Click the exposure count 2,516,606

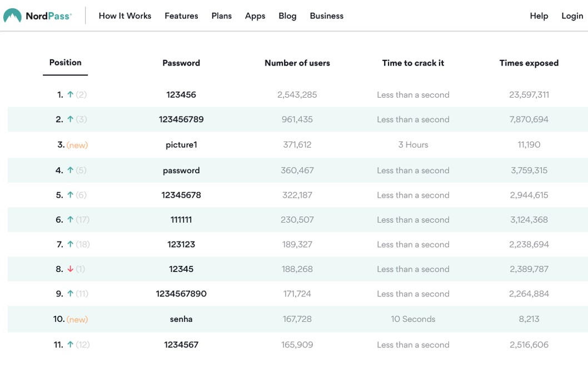click(529, 345)
